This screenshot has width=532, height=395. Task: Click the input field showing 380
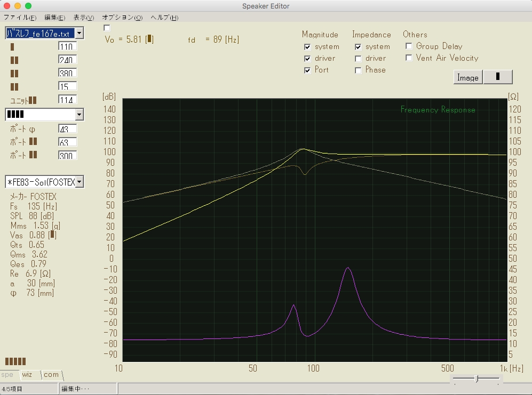(x=67, y=73)
